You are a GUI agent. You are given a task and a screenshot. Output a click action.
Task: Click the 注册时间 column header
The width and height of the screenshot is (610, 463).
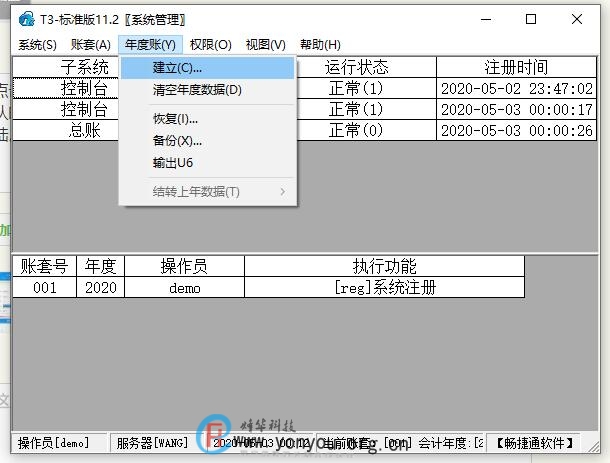(x=516, y=67)
